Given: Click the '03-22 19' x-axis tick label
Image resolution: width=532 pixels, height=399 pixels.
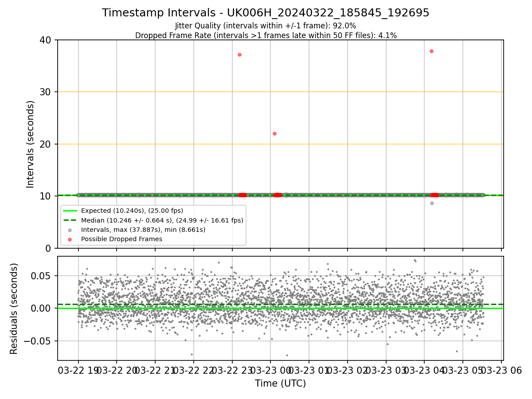Looking at the screenshot, I should pos(78,370).
